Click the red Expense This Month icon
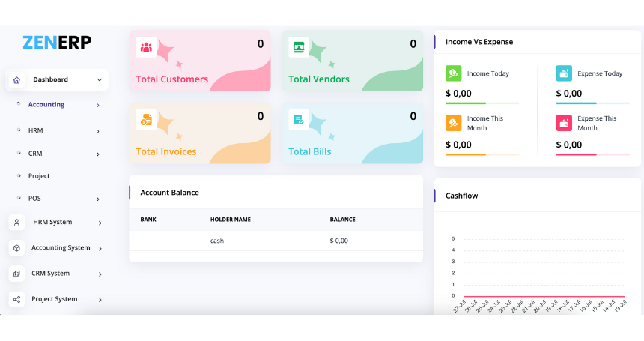644x341 pixels. (564, 123)
